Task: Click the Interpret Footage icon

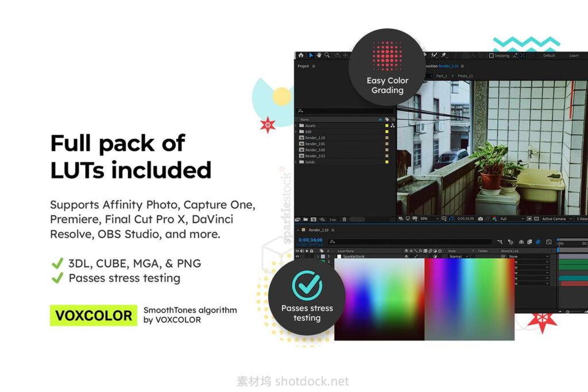Action: point(298,220)
